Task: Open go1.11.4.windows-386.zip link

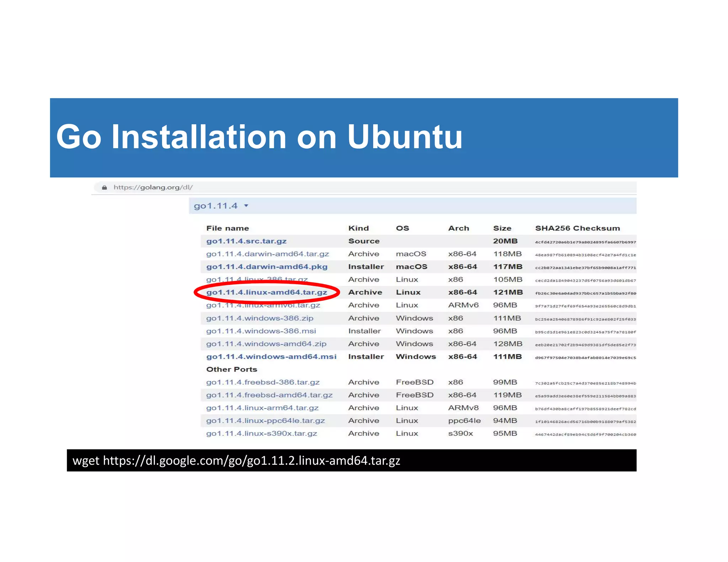Action: point(260,318)
